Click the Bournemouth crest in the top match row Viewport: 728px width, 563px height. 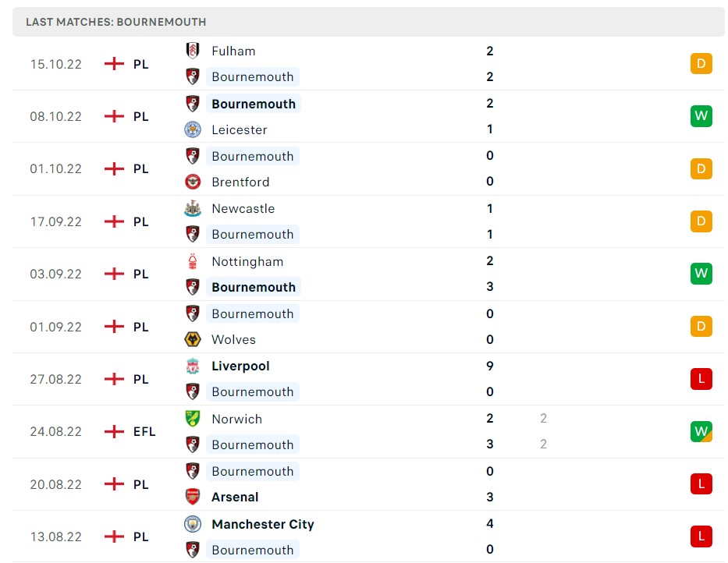click(193, 76)
